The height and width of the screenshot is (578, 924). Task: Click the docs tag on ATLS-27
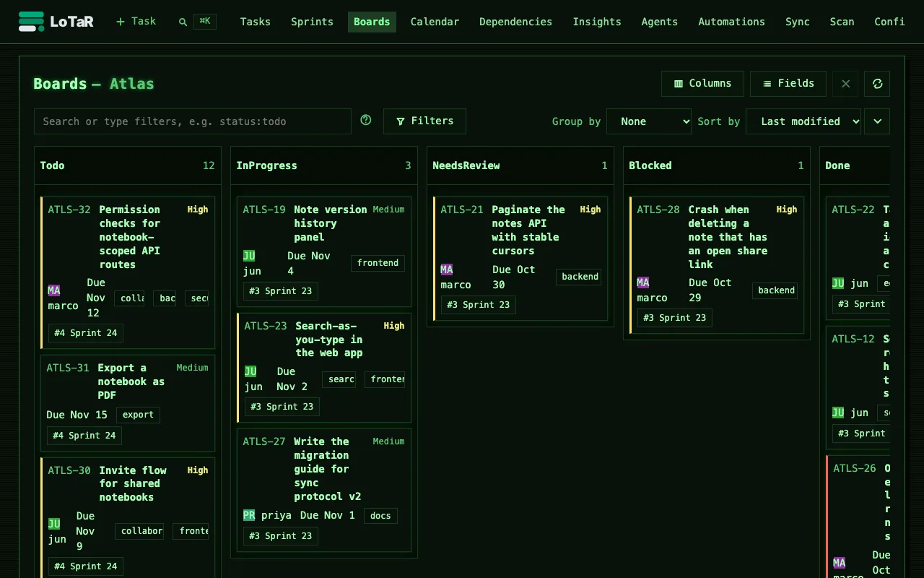coord(380,516)
